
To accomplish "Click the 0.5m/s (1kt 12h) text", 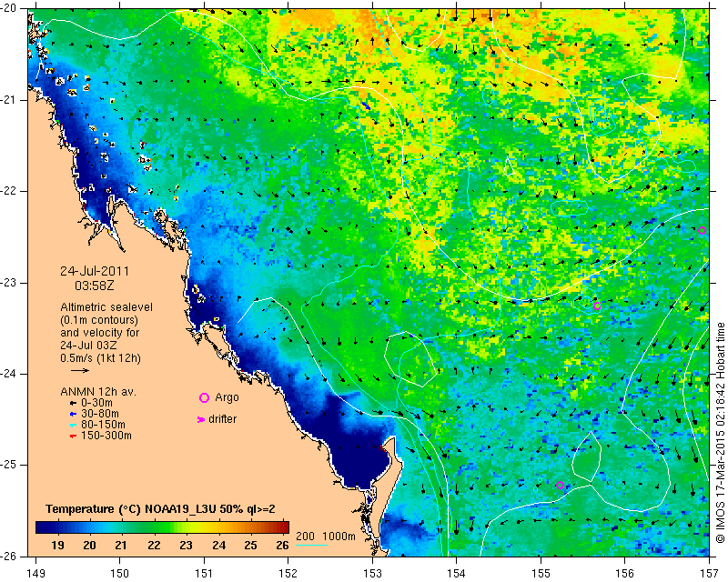I will (100, 357).
